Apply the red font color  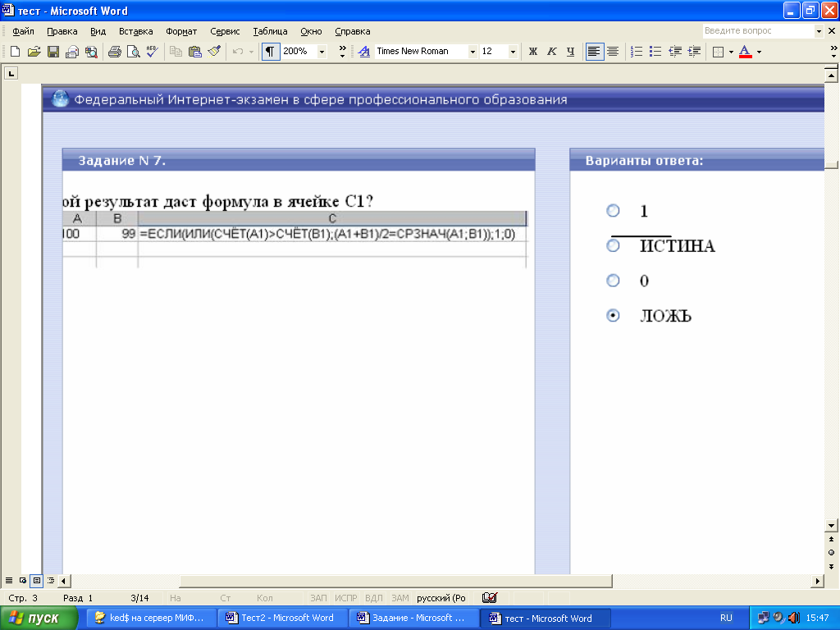[745, 52]
